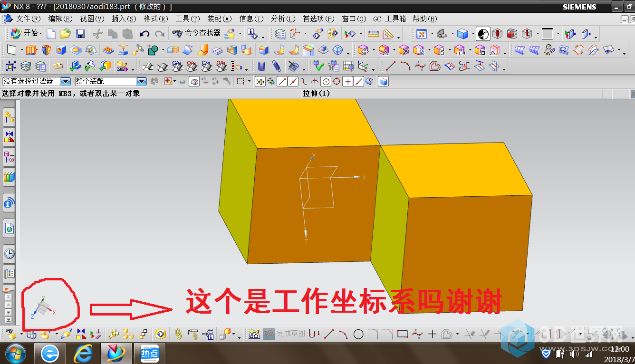Image resolution: width=635 pixels, height=364 pixels.
Task: Open the 插入(S) menu
Action: coord(124,19)
